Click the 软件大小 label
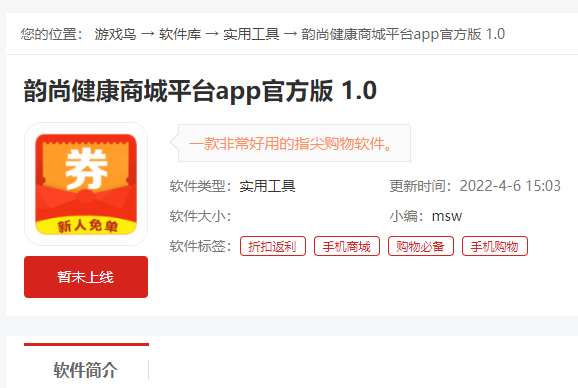Viewport: 578px width, 388px height. pyautogui.click(x=200, y=216)
